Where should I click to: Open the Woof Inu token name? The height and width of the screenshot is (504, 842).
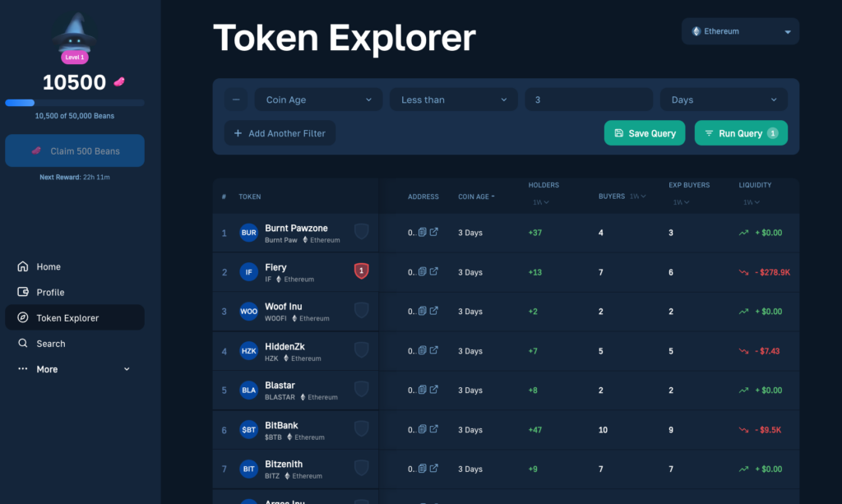coord(283,307)
